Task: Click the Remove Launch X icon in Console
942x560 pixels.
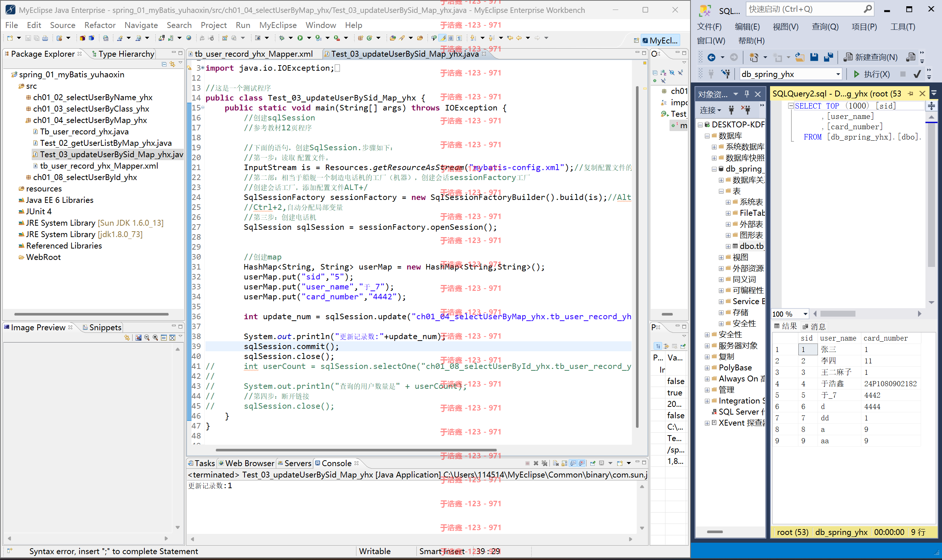Action: click(x=536, y=463)
